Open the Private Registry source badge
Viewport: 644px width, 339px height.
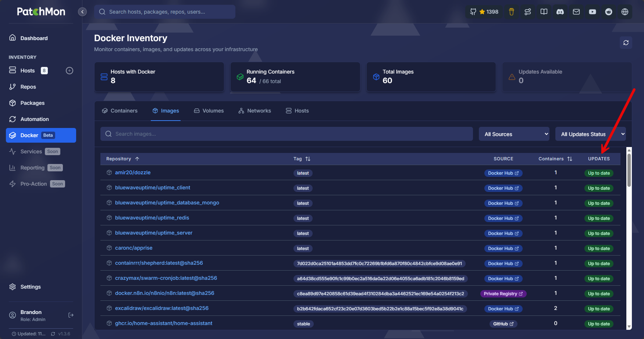coord(503,294)
